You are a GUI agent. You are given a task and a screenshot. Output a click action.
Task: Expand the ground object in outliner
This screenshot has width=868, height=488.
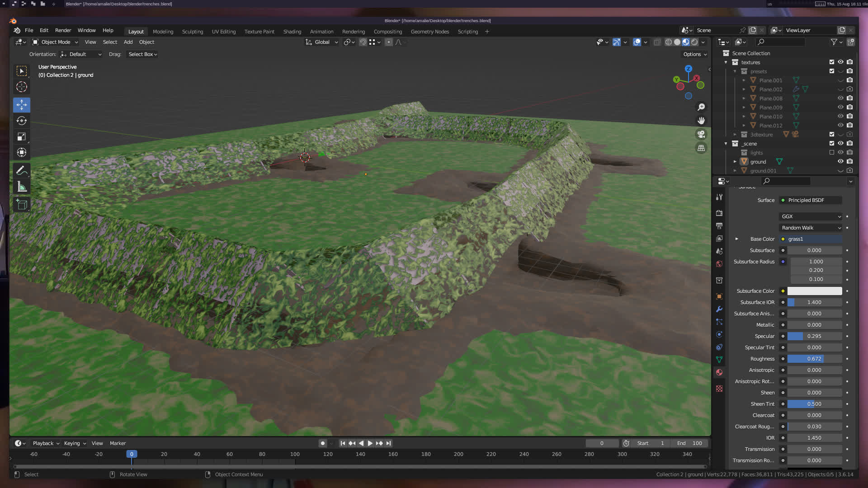735,161
